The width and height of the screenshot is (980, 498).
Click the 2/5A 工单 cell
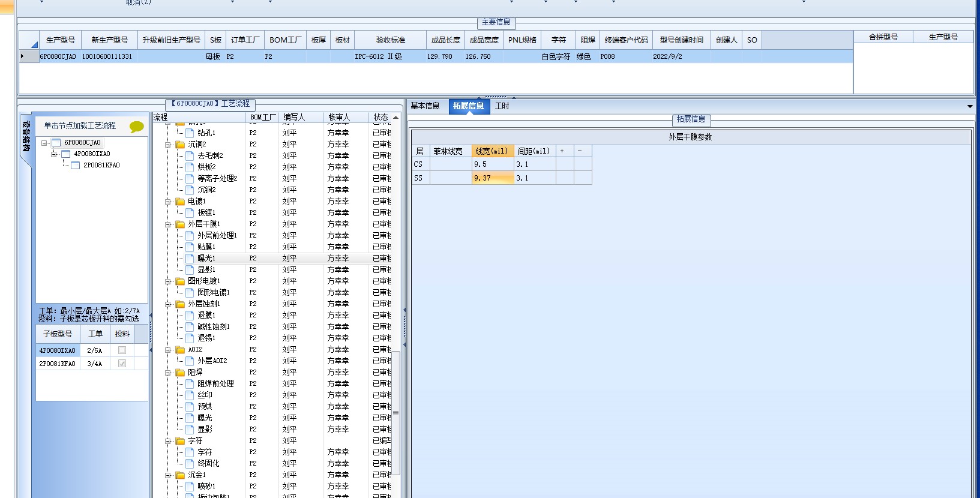click(x=95, y=350)
